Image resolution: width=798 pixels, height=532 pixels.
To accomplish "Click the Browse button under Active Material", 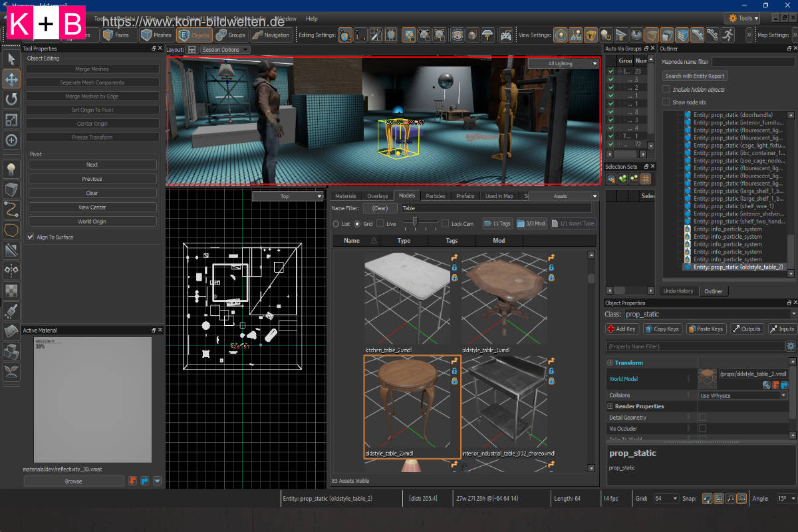I will click(74, 481).
